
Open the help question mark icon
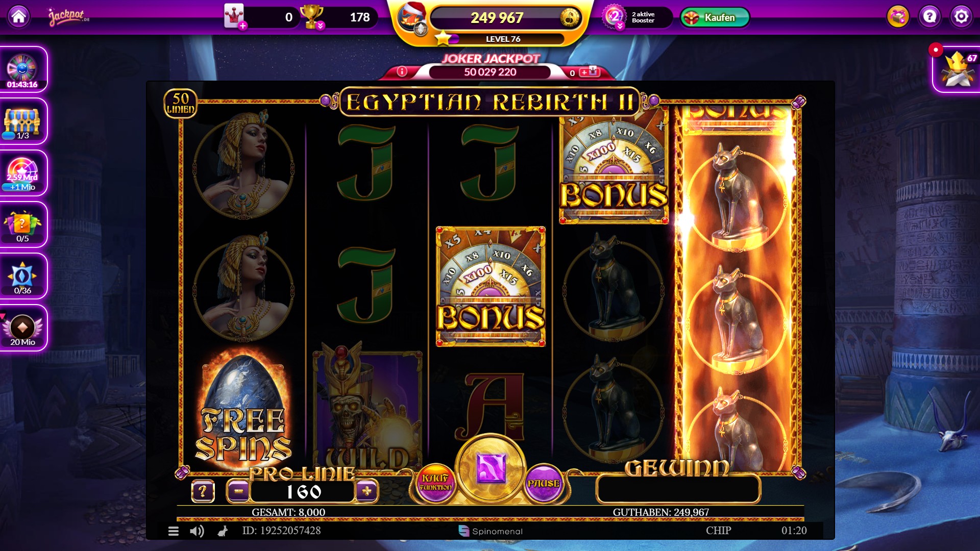pos(929,17)
